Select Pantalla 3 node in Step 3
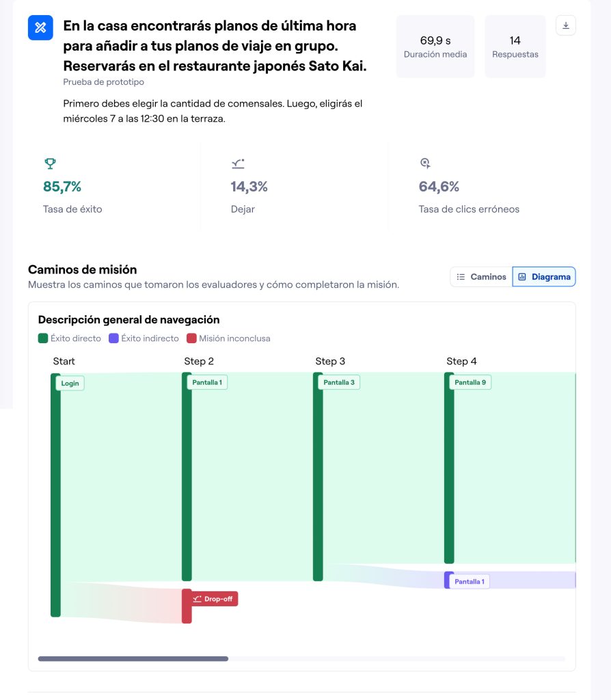611x700 pixels. click(339, 383)
